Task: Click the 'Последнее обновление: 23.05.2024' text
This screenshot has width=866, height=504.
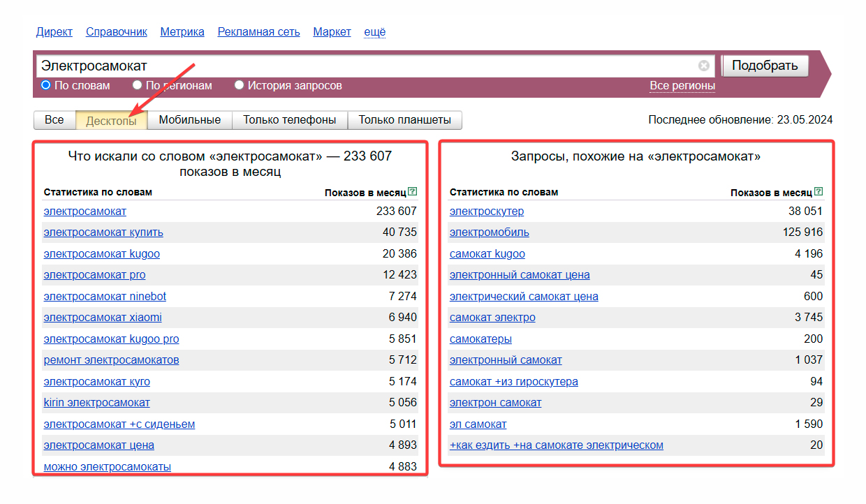Action: tap(740, 120)
